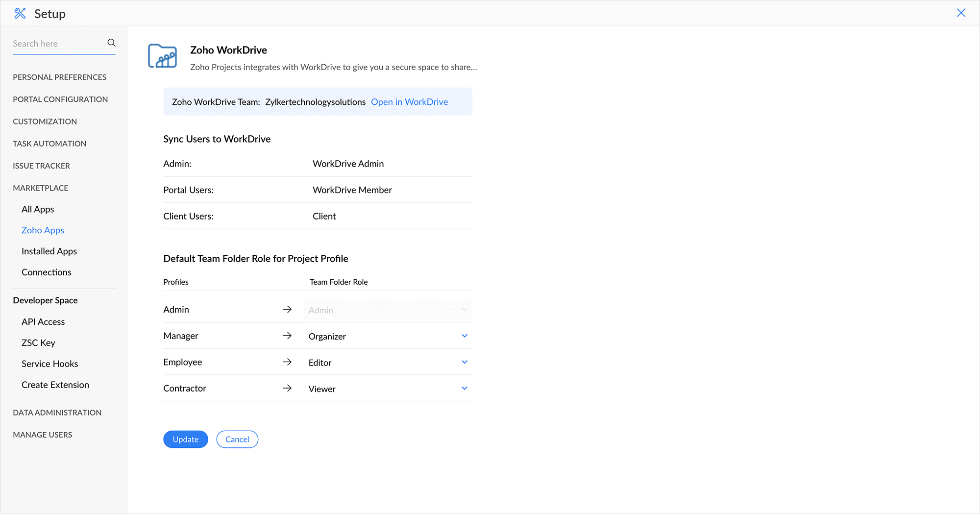Screen dimensions: 980x514
Task: Open the Employee role dropdown chevron
Action: 464,362
